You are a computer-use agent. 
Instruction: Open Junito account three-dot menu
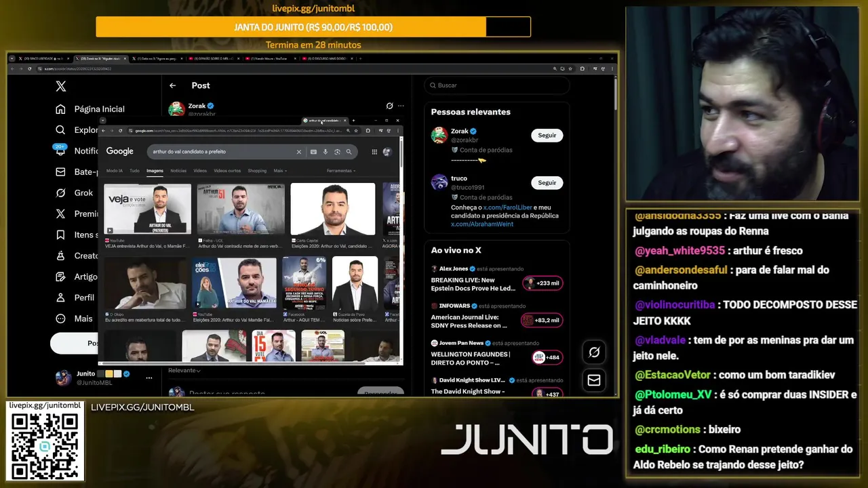(149, 378)
